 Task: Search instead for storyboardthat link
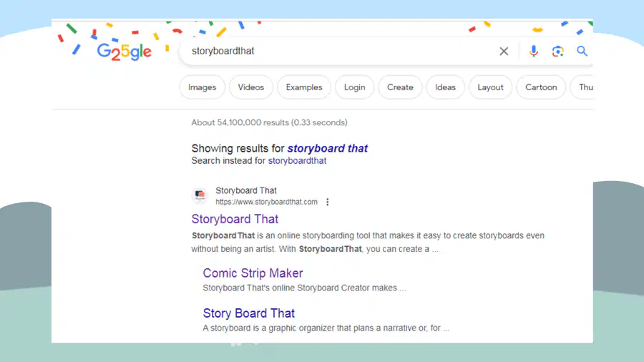pos(297,161)
